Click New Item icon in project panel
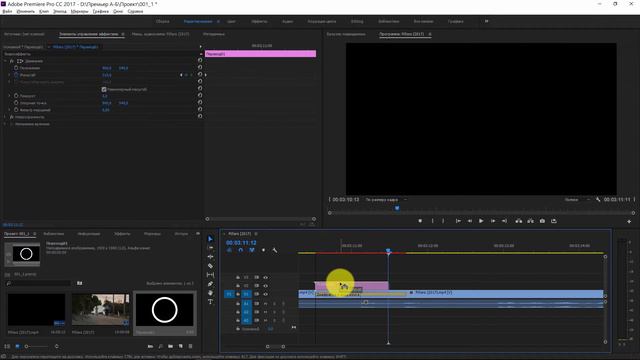The image size is (640, 360). point(180,346)
